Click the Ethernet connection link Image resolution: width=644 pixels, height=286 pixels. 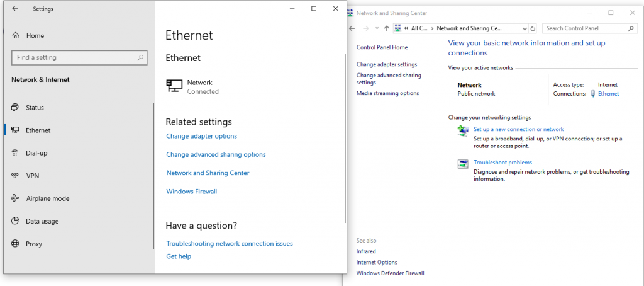pyautogui.click(x=608, y=94)
